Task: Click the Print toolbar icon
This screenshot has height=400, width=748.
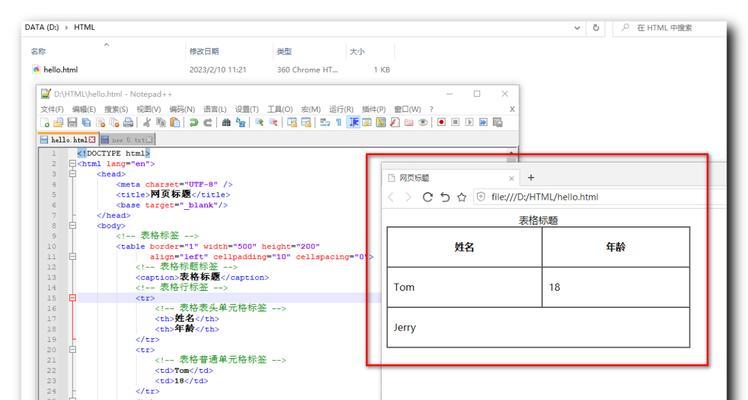Action: [x=128, y=123]
